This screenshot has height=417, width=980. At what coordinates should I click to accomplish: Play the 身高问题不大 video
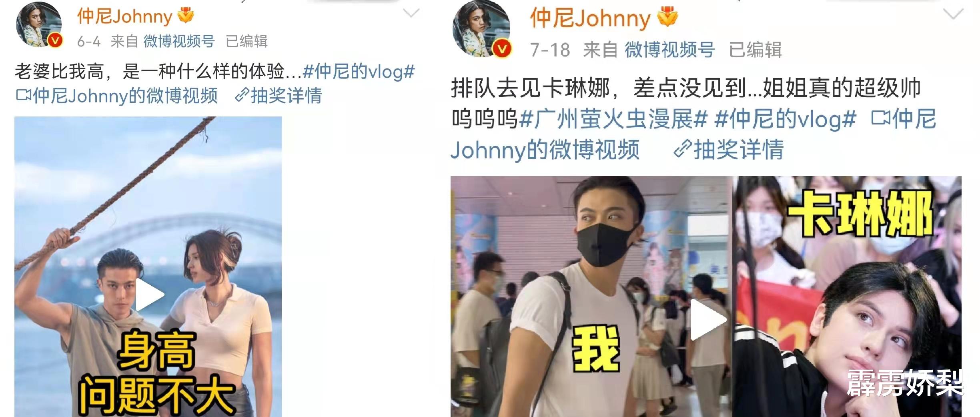pyautogui.click(x=150, y=295)
